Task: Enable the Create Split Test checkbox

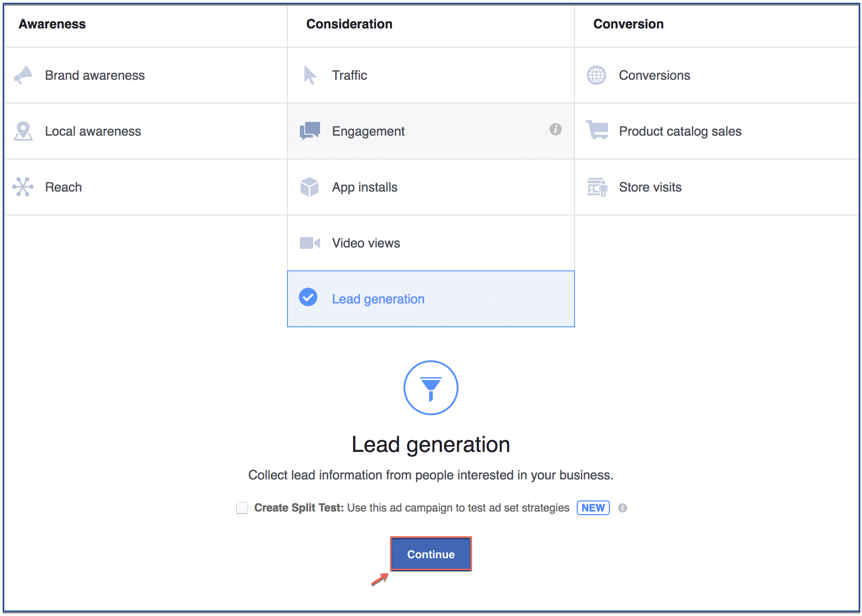Action: tap(242, 508)
